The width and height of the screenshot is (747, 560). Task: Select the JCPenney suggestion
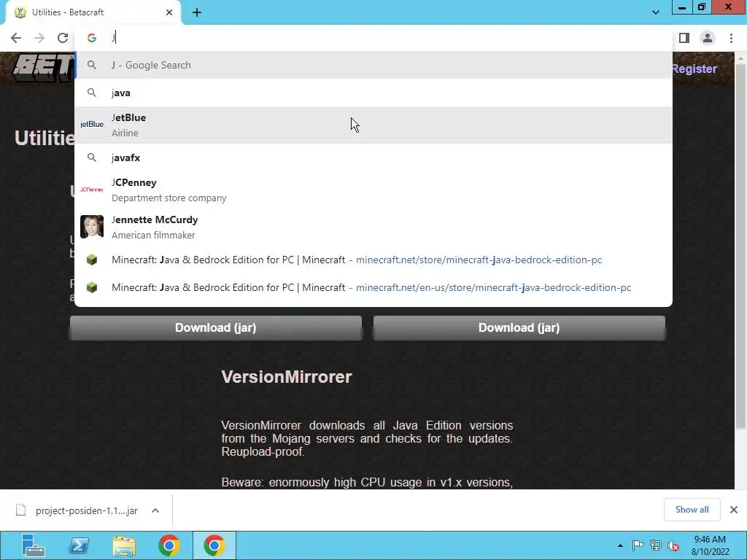(x=373, y=190)
